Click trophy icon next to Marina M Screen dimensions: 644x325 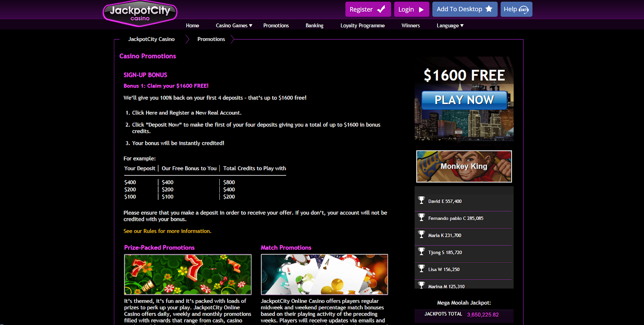[x=421, y=285]
